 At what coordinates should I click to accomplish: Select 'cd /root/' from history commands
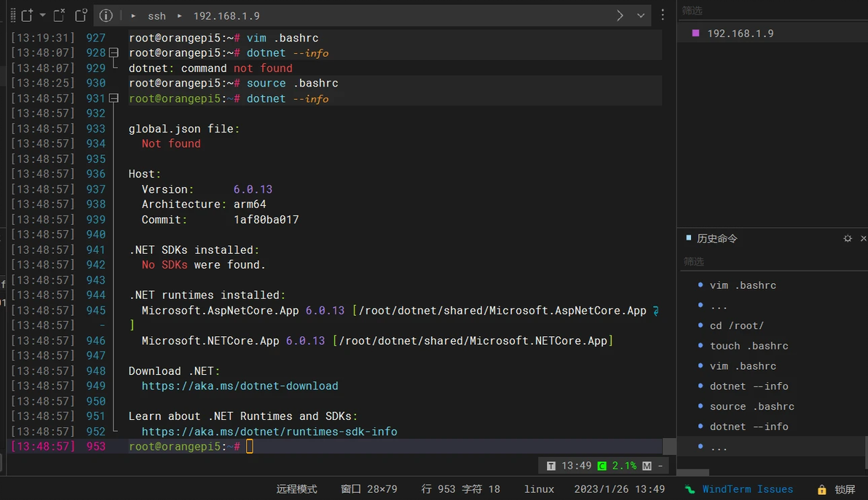click(736, 325)
